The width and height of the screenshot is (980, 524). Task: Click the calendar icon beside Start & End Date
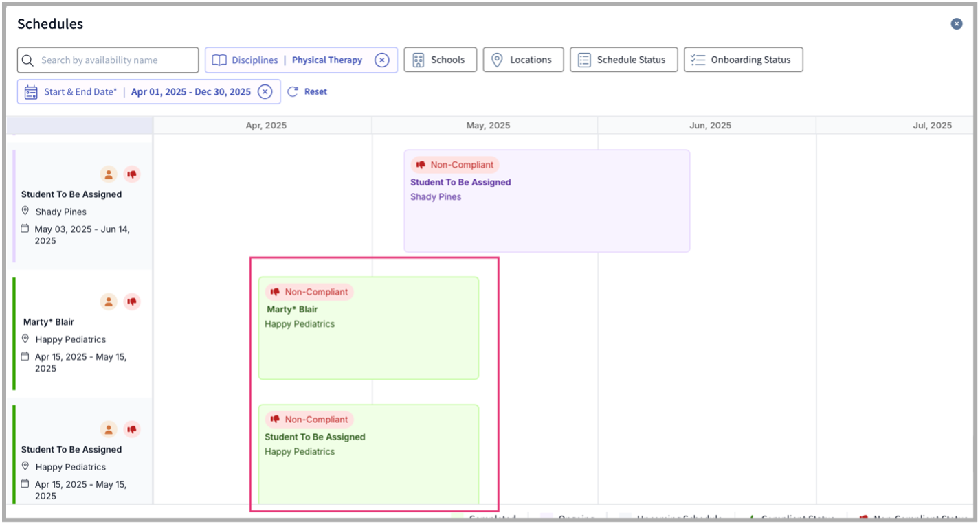tap(31, 91)
